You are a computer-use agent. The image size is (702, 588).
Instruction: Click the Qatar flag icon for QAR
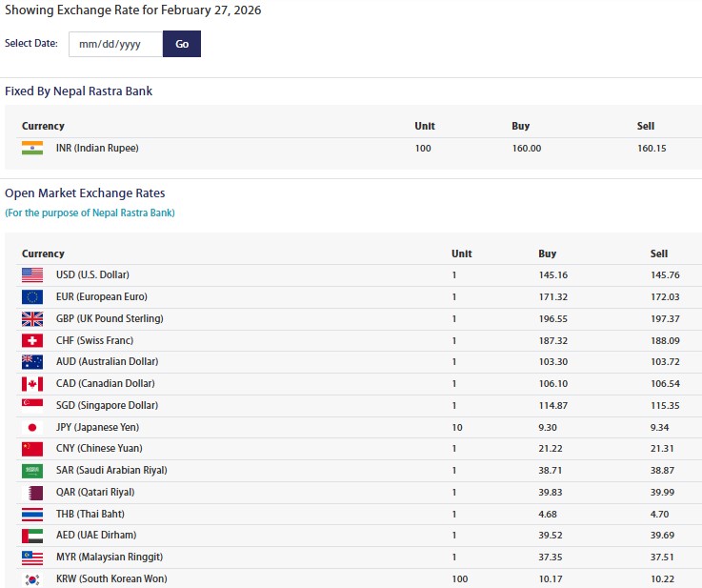point(31,493)
